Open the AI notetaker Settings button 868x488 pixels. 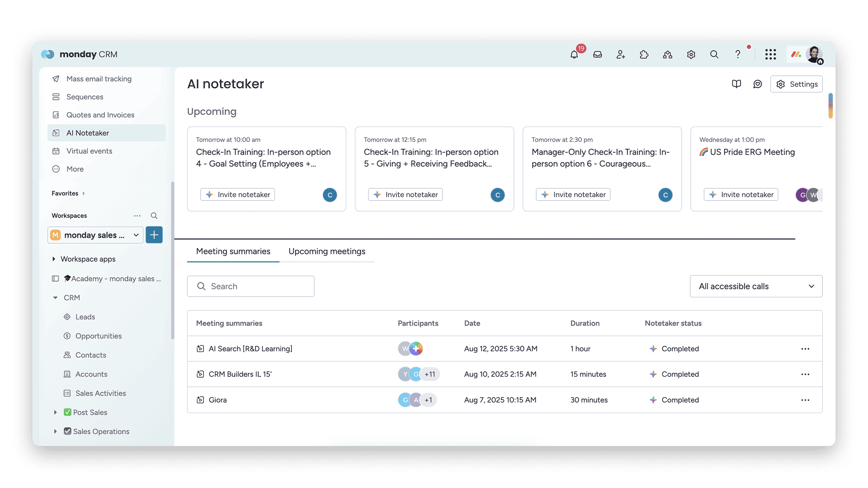coord(797,84)
